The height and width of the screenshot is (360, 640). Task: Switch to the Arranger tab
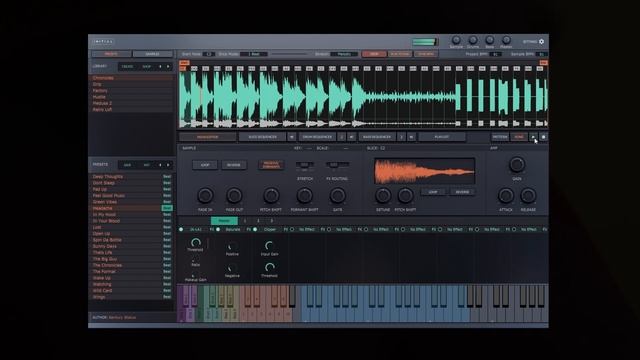click(x=207, y=137)
